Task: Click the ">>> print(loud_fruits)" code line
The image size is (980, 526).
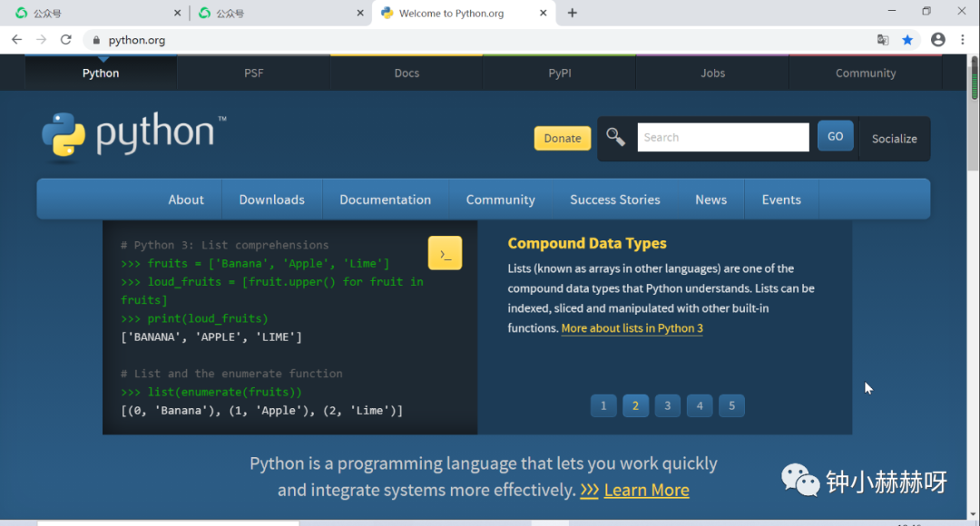Action: pos(194,318)
